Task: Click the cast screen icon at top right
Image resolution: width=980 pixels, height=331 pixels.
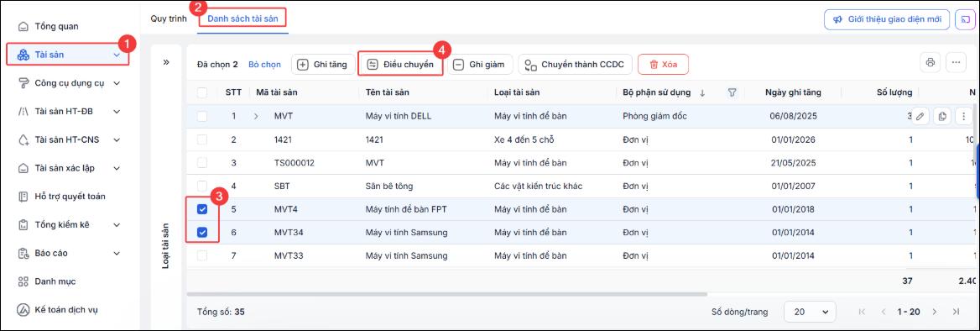Action: coord(967,19)
